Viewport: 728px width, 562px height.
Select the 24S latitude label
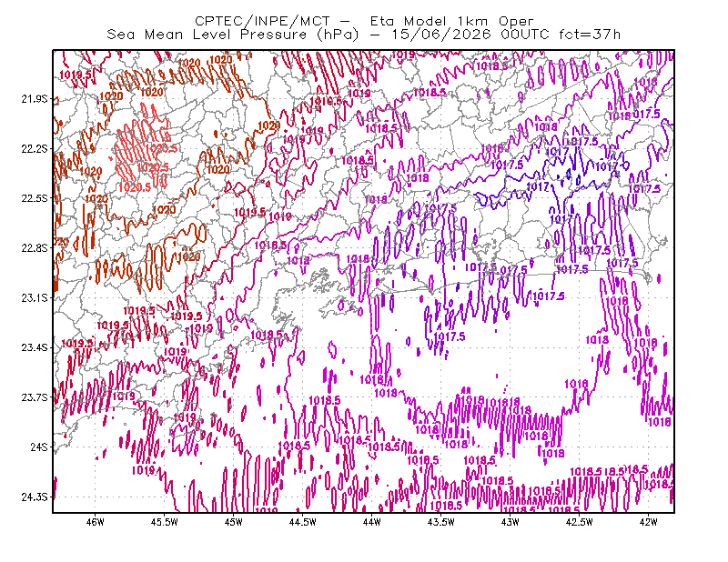point(39,447)
